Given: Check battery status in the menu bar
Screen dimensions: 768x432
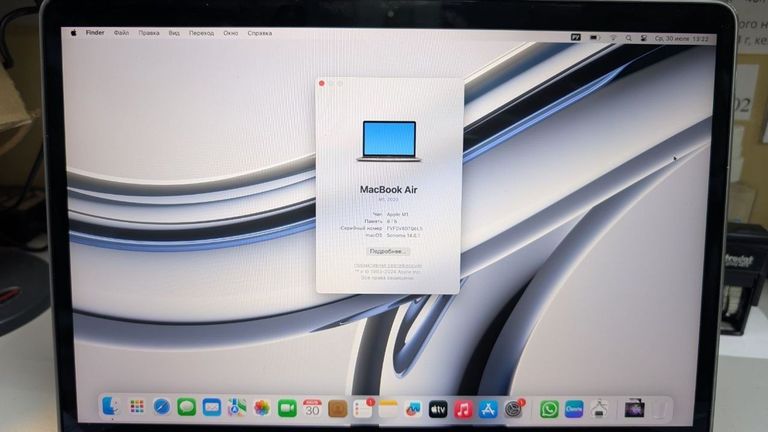Looking at the screenshot, I should (x=595, y=37).
